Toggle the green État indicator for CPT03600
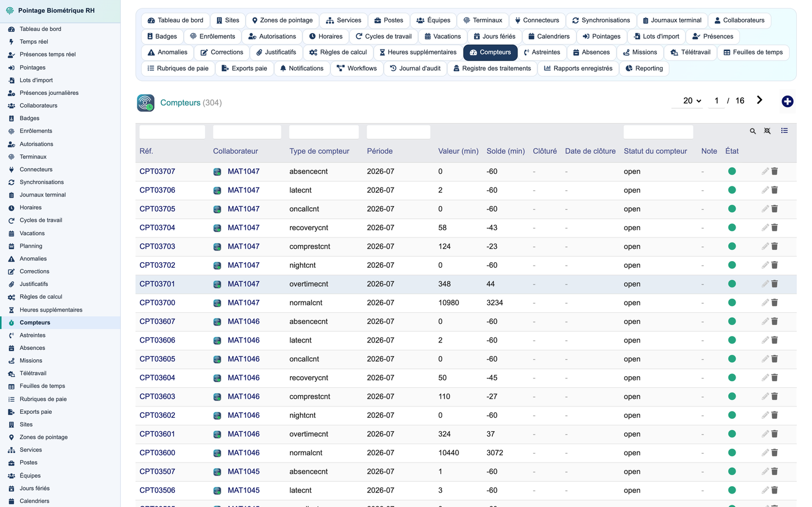This screenshot has height=507, width=812. tap(732, 453)
